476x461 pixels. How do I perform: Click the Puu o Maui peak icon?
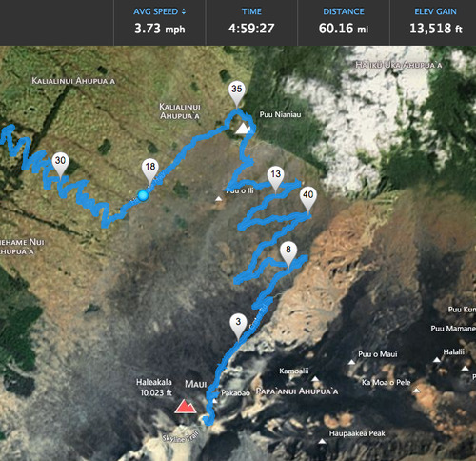click(351, 362)
